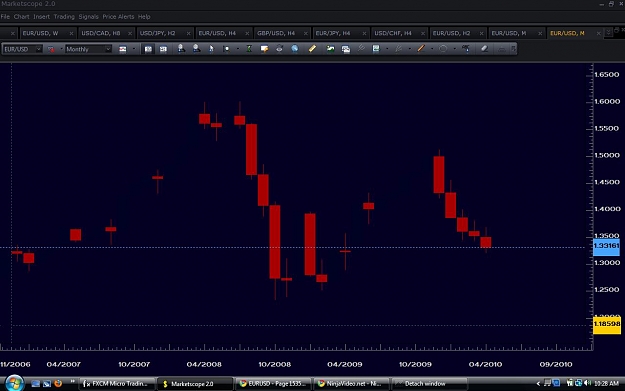Open the Chart menu

(22, 17)
